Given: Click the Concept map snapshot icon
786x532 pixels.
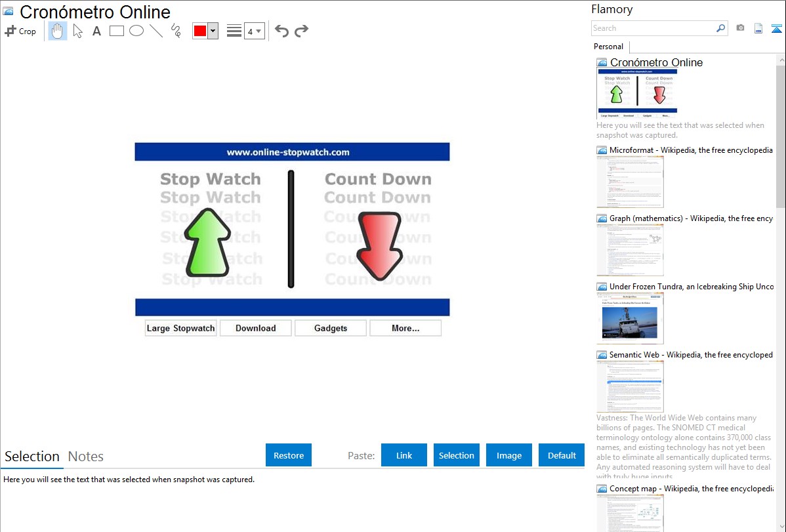Looking at the screenshot, I should (602, 489).
